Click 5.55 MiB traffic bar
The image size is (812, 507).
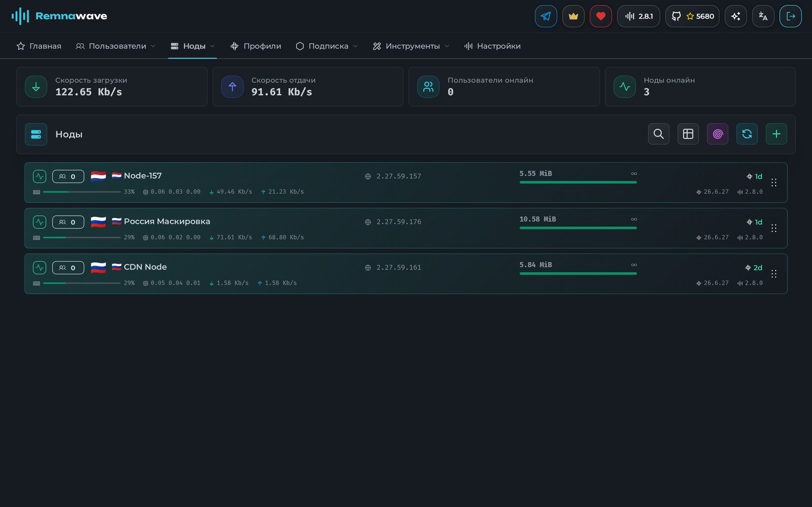point(578,182)
